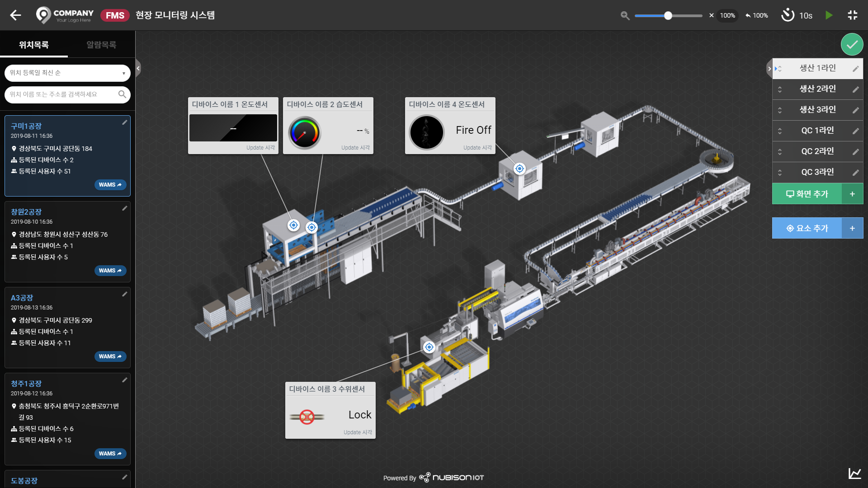Open 디바이스 이름 3 수위센서 Lock widget
Screen dimensions: 868x488
click(x=330, y=410)
